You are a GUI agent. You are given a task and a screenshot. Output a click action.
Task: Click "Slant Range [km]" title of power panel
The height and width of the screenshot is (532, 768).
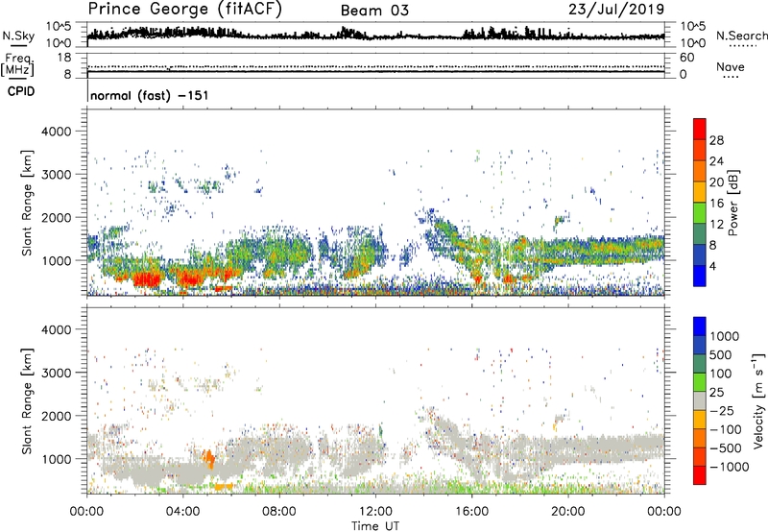click(28, 203)
